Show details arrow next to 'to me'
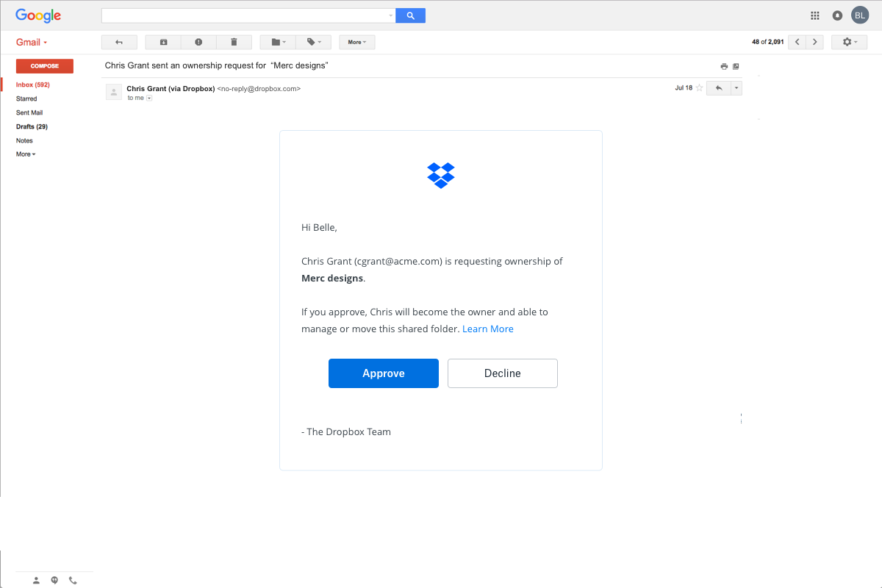This screenshot has width=882, height=588. tap(149, 98)
